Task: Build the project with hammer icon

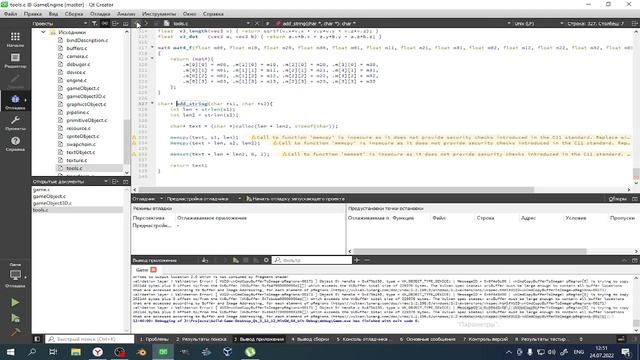Action: click(x=15, y=332)
